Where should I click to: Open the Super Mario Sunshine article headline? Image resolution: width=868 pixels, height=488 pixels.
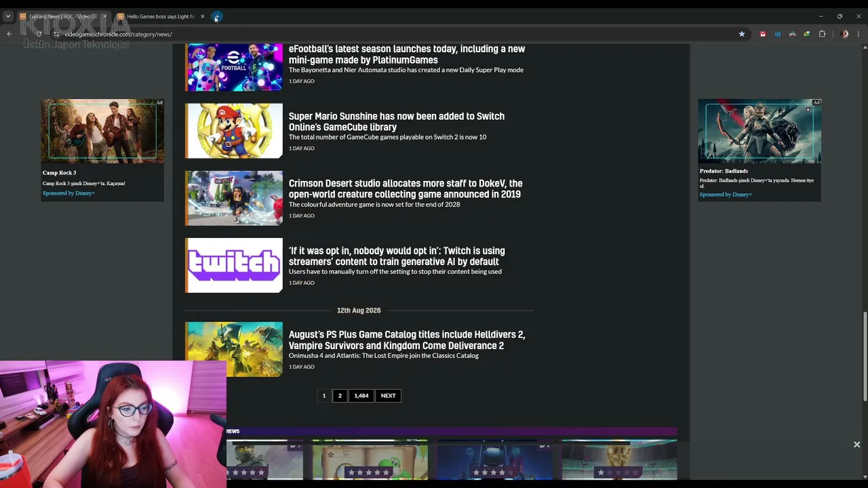(x=397, y=121)
